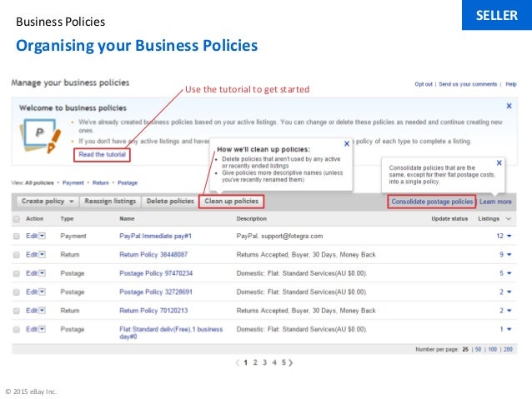The width and height of the screenshot is (532, 399).
Task: Close the Welcome to business policies banner
Action: (509, 106)
